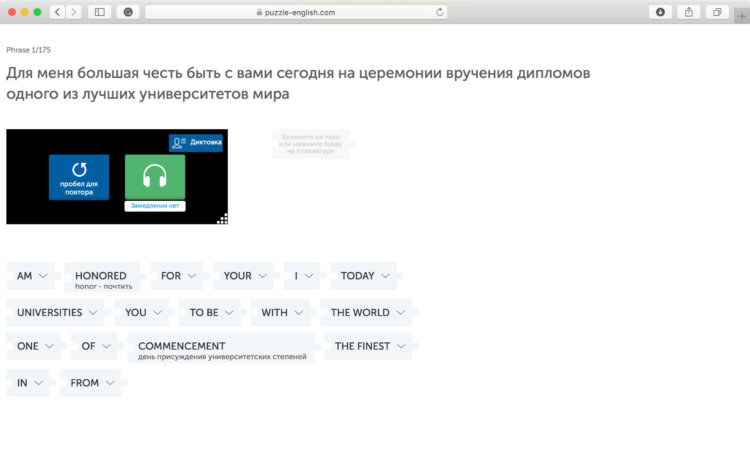The width and height of the screenshot is (750, 451).
Task: Expand the chevron on the AM piece
Action: 43,276
